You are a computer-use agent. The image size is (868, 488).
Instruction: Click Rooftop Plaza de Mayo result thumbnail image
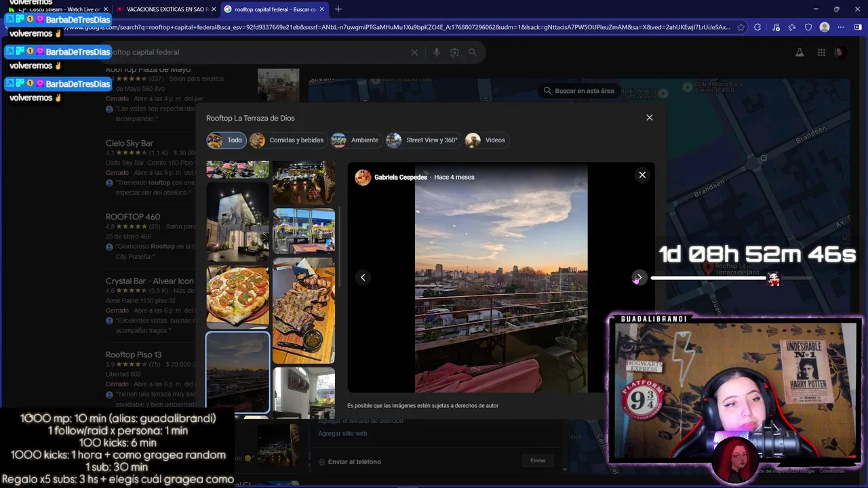278,85
